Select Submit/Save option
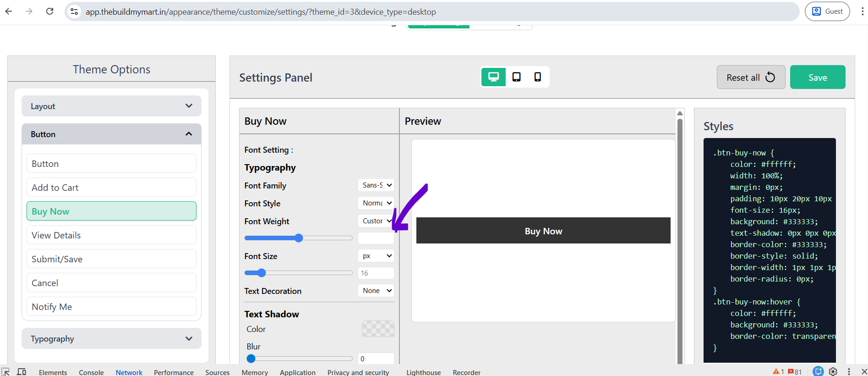Viewport: 868px width, 376px height. pos(111,259)
